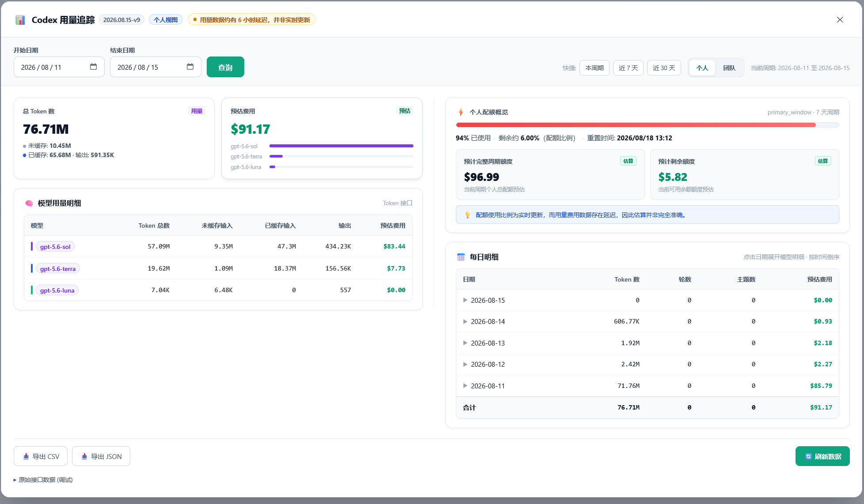
Task: Click the lightning bolt icon in 个人配额概览
Action: point(461,112)
